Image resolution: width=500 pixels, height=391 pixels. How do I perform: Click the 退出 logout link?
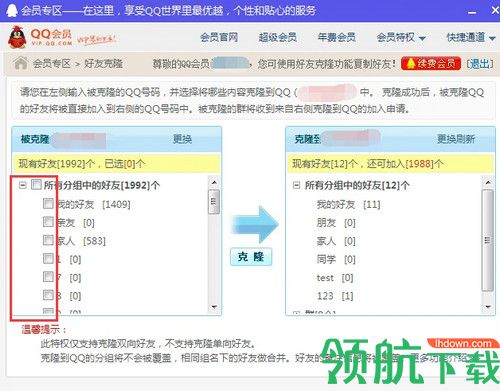[x=480, y=63]
